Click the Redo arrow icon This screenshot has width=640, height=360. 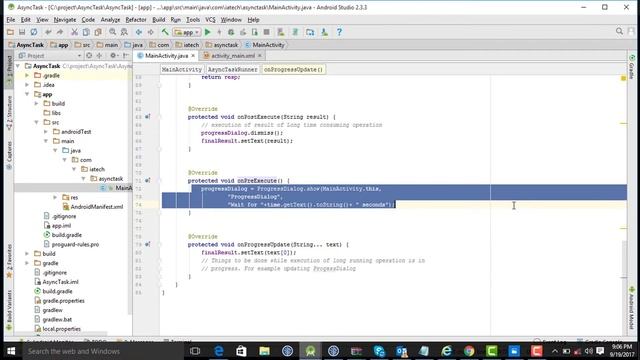(x=60, y=32)
